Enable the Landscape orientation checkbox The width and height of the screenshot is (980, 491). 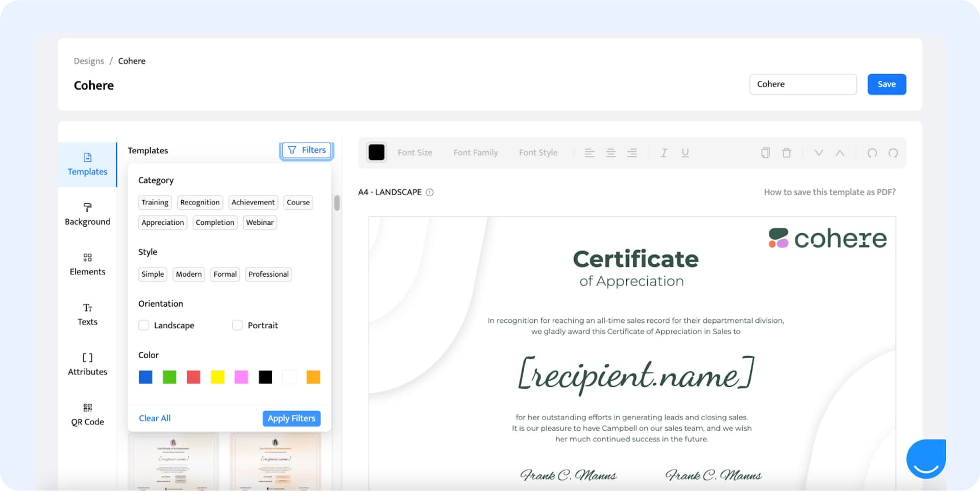tap(144, 325)
